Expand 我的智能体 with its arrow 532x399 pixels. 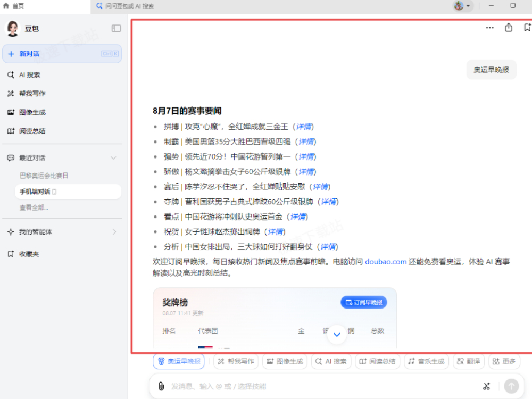click(x=114, y=232)
